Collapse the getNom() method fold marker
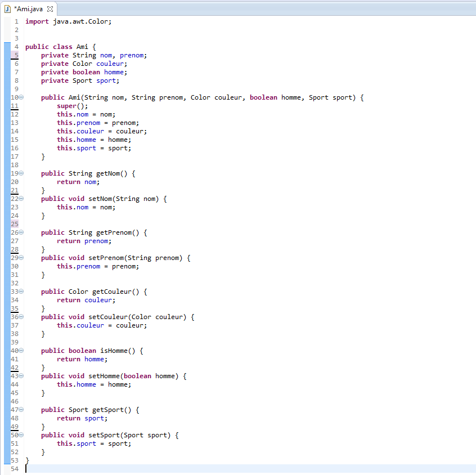 tap(21, 174)
